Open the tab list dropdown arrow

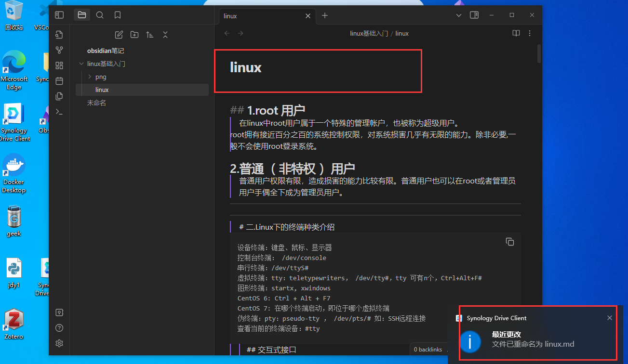[x=459, y=15]
